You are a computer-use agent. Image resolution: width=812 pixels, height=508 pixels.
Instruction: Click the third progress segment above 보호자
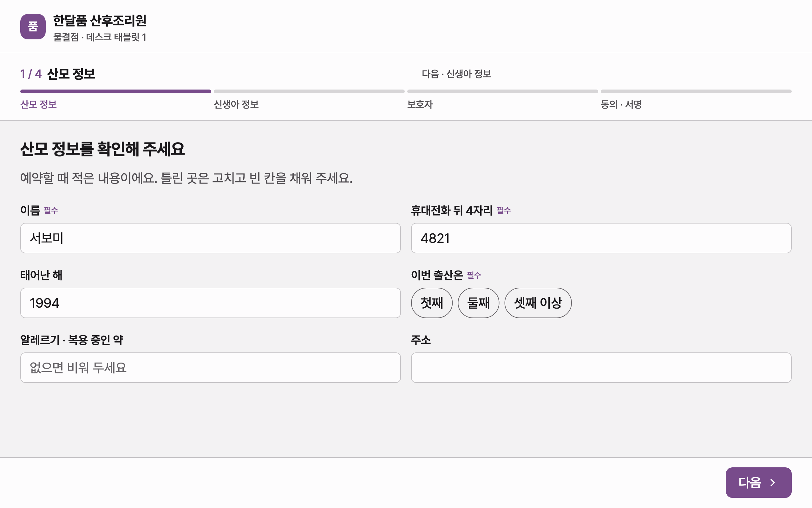click(x=503, y=91)
